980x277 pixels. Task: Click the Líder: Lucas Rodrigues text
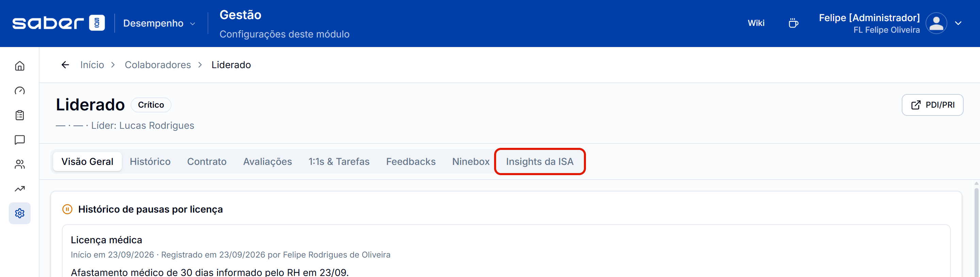pyautogui.click(x=143, y=125)
